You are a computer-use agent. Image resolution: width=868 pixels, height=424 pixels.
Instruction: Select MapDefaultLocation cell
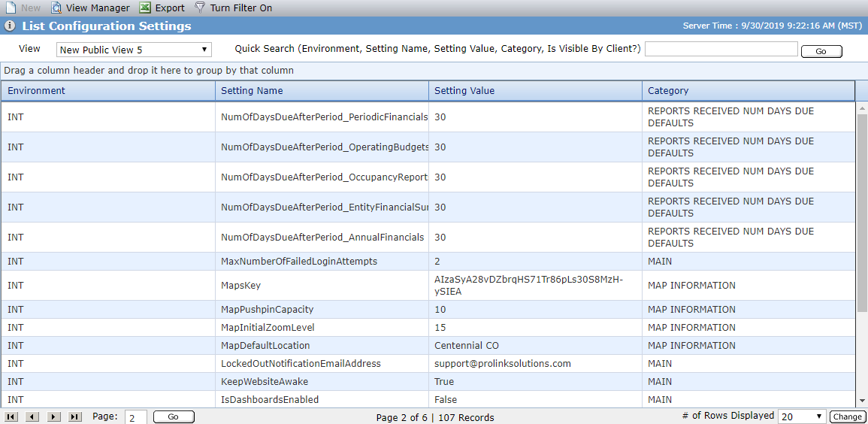coord(322,345)
